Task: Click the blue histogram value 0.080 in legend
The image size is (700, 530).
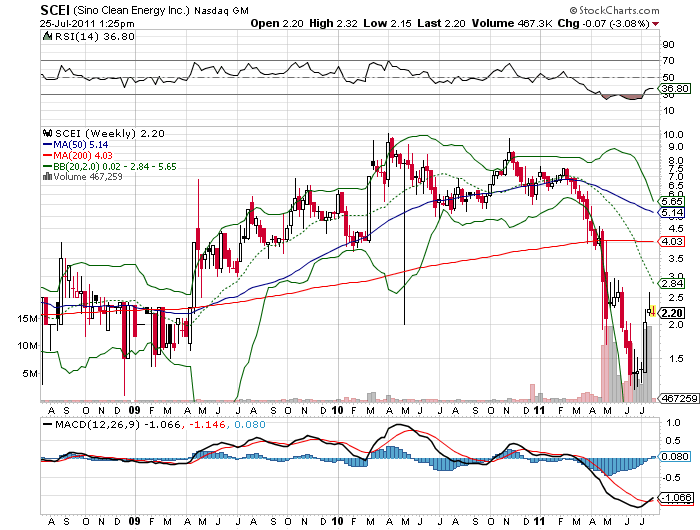Action: point(249,425)
